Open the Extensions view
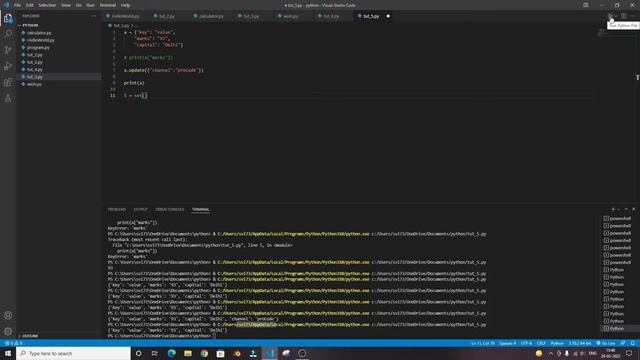Viewport: 640px width, 360px height. point(8,82)
